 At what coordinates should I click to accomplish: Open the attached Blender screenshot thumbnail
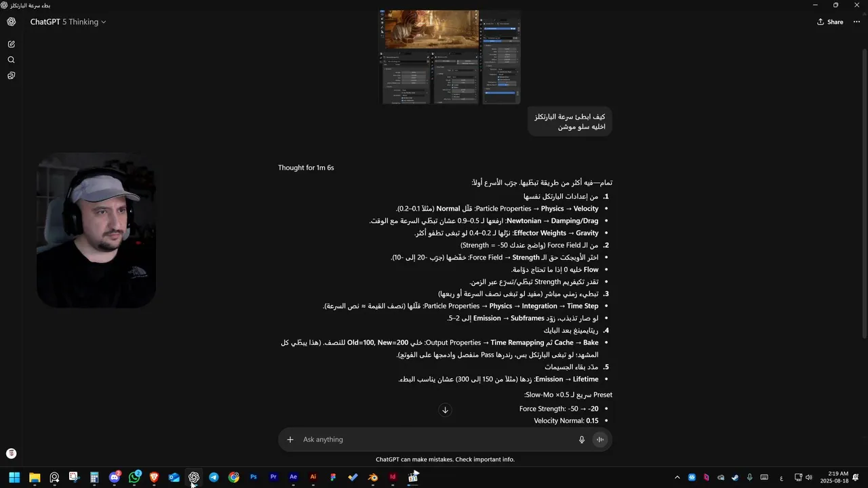tap(450, 57)
